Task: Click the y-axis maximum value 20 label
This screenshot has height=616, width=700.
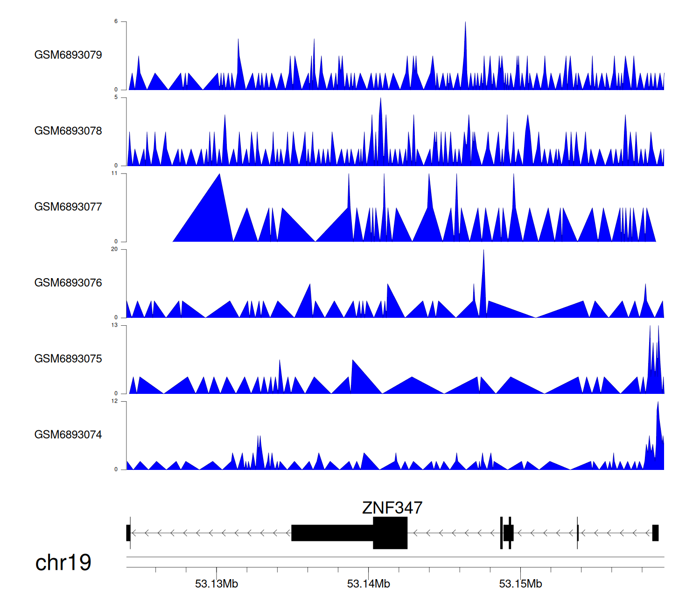Action: coord(114,249)
